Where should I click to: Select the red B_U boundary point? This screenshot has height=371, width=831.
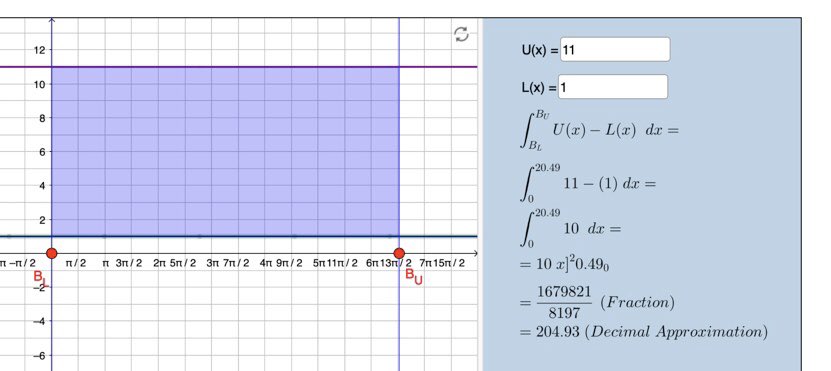[x=399, y=253]
